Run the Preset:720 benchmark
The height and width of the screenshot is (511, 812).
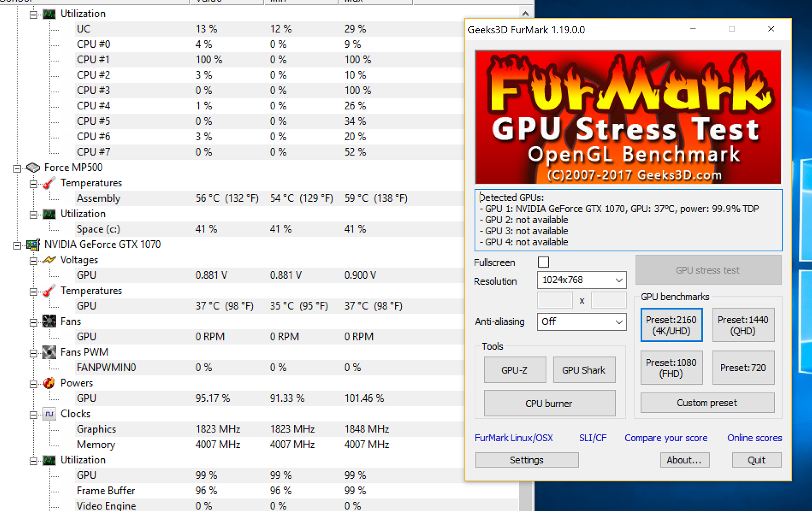click(743, 367)
